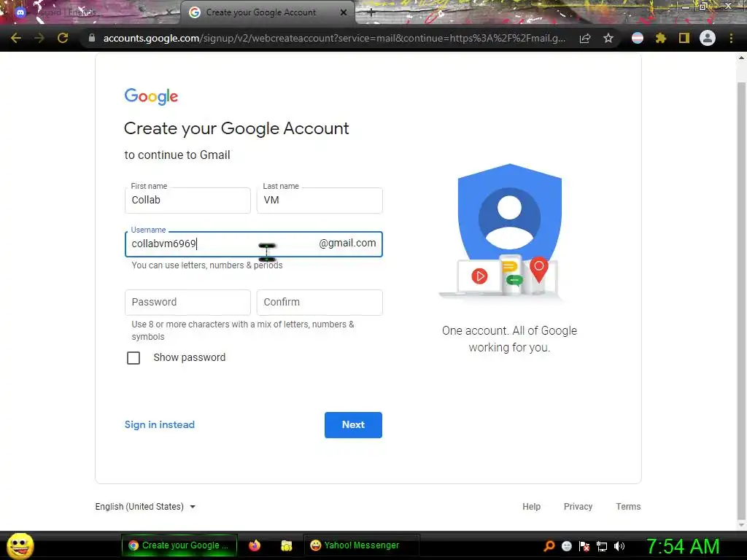The height and width of the screenshot is (560, 747).
Task: Bookmark this page with the star icon
Action: 608,38
